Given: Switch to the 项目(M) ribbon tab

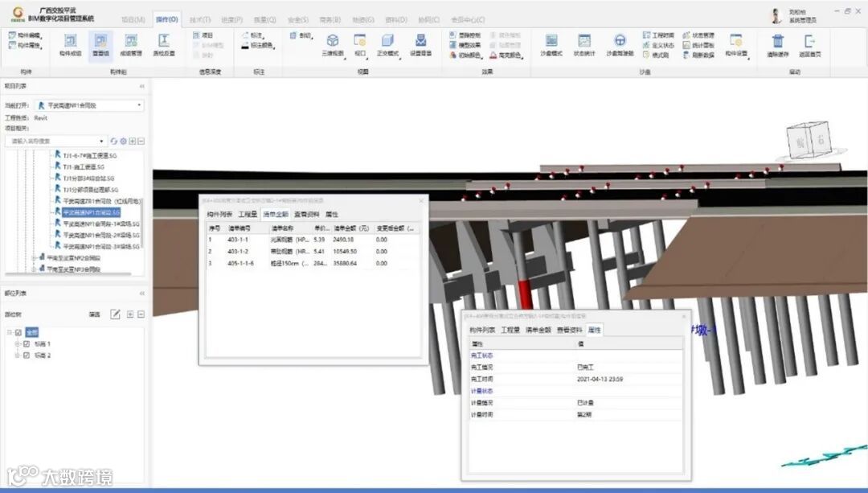Looking at the screenshot, I should coord(133,19).
